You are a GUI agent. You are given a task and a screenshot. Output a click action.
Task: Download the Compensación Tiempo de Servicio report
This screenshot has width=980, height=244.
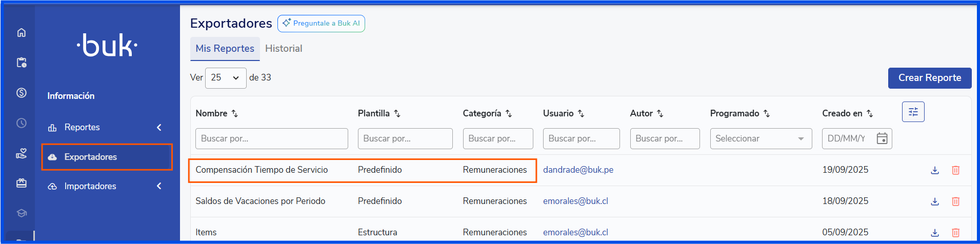[935, 170]
